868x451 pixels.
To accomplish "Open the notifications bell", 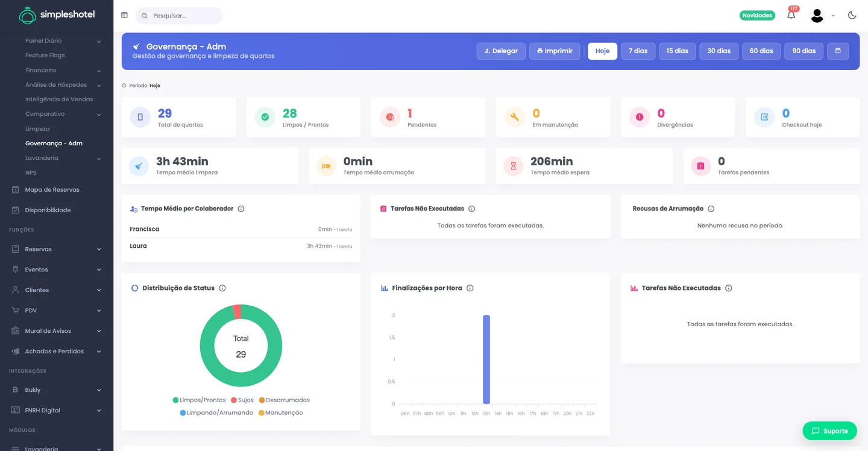I will coord(791,15).
